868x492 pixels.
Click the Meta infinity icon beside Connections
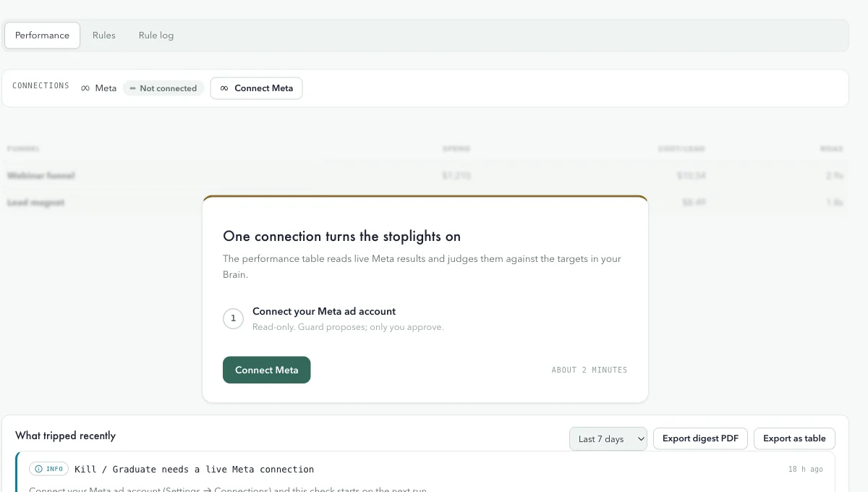[x=85, y=88]
